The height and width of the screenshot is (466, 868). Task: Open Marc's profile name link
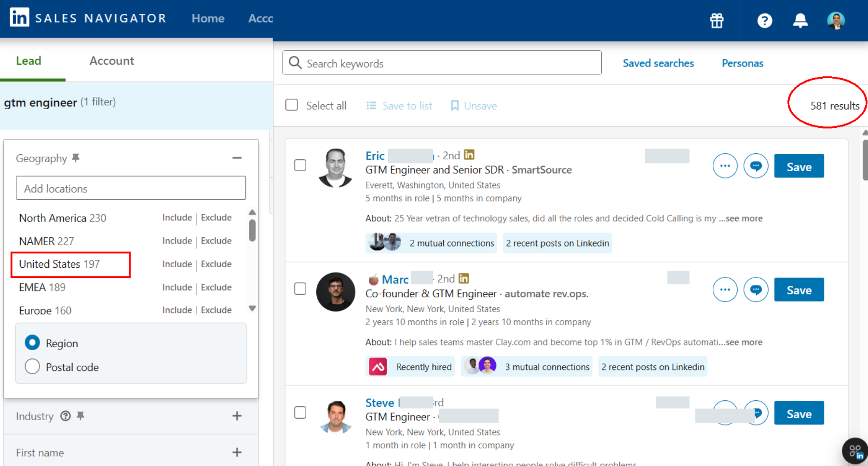coord(395,279)
